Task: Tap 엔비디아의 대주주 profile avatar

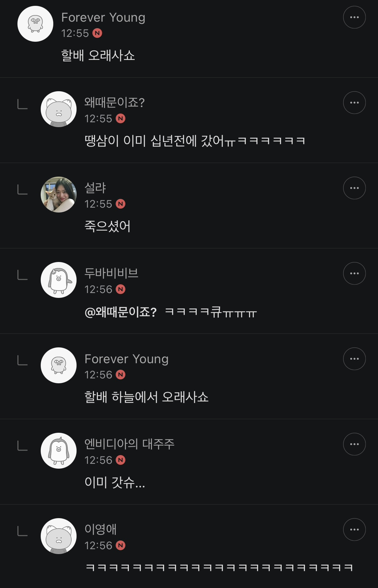Action: 58,451
